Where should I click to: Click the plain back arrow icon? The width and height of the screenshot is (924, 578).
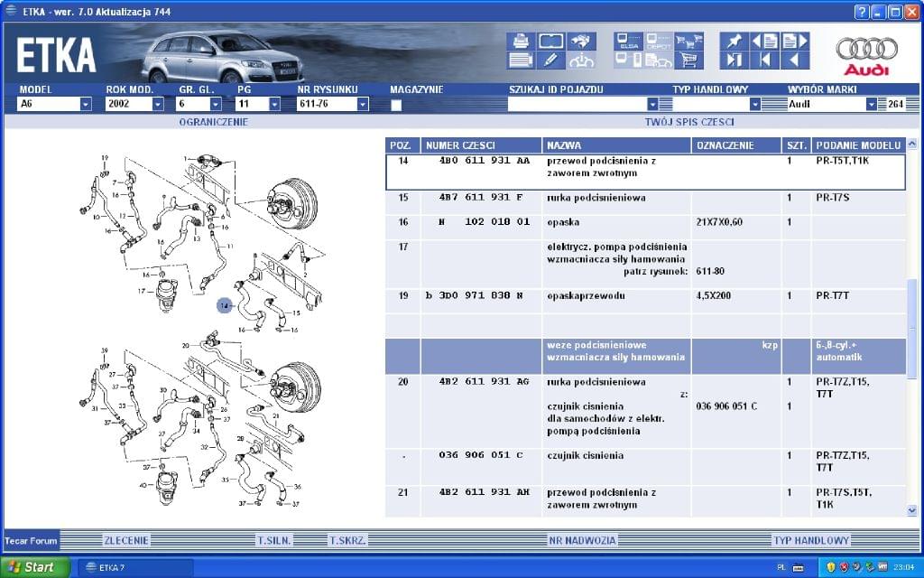794,60
